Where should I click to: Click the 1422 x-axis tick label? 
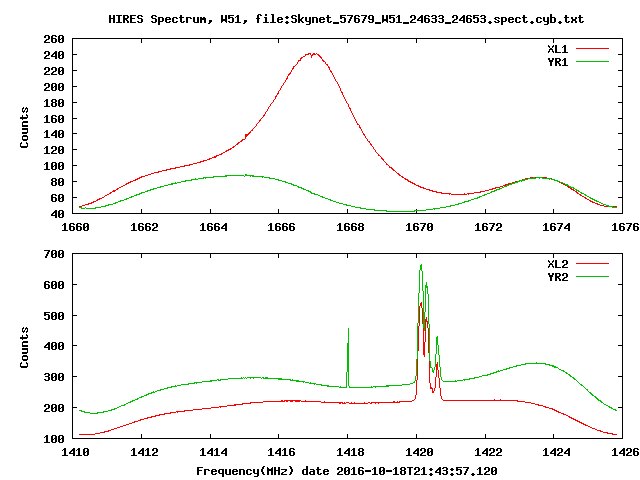pyautogui.click(x=488, y=452)
